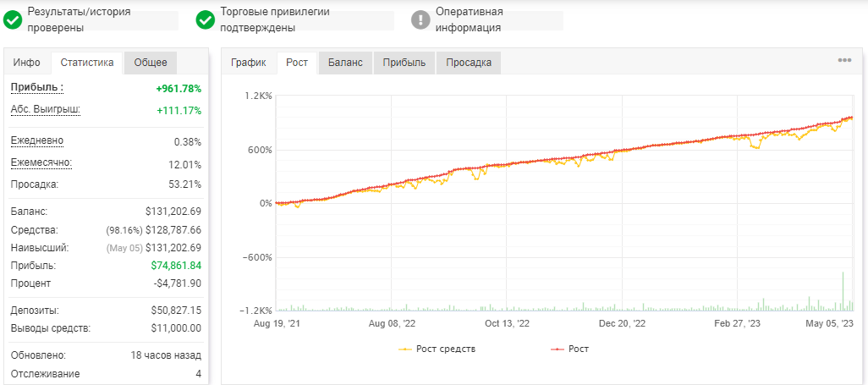Click the gray exclamation icon for Оперативная информация
This screenshot has height=385, width=868.
pos(420,20)
